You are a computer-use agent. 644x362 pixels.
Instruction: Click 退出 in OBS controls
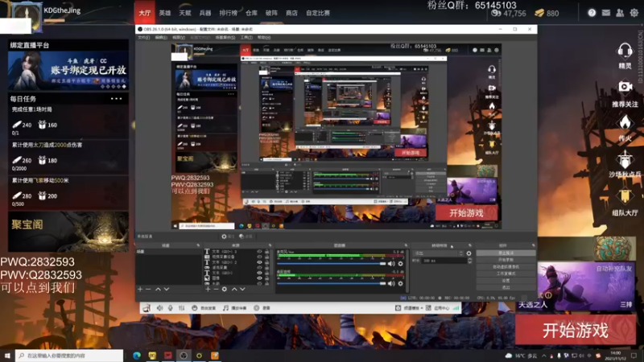[506, 287]
